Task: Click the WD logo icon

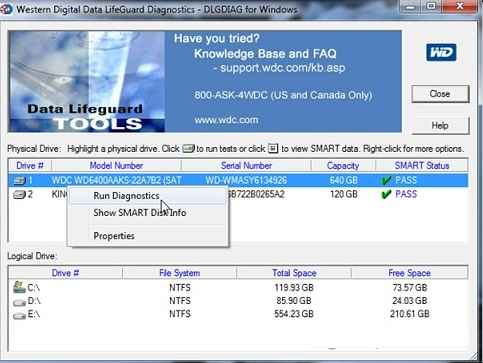Action: pyautogui.click(x=441, y=52)
